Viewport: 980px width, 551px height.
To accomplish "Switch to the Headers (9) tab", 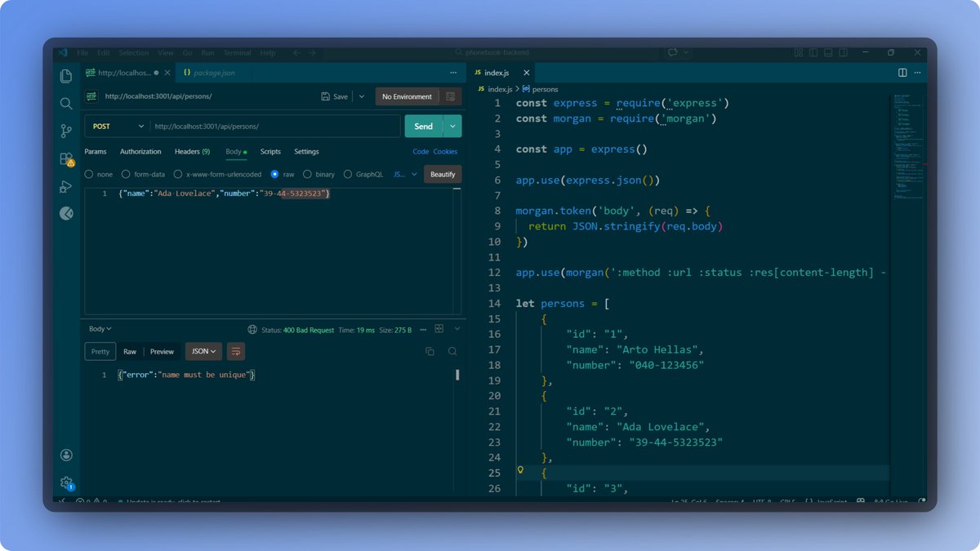I will (192, 152).
